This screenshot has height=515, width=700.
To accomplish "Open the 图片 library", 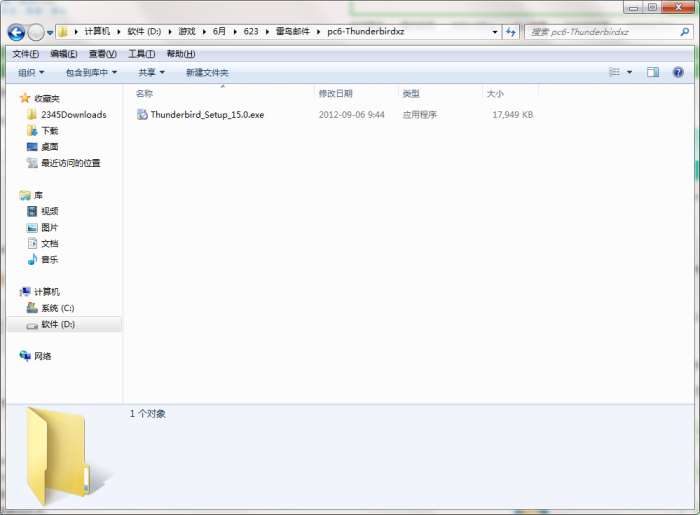I will click(50, 228).
